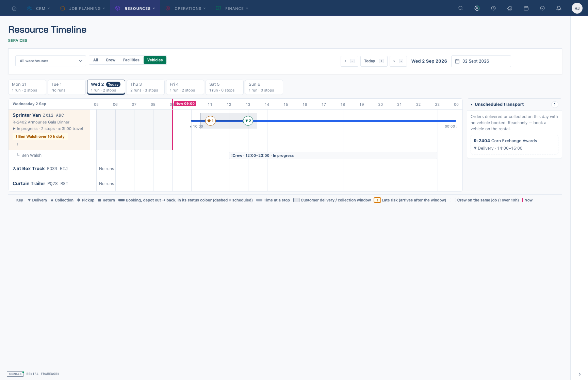
Task: Expand the Job Planning menu
Action: click(x=82, y=8)
